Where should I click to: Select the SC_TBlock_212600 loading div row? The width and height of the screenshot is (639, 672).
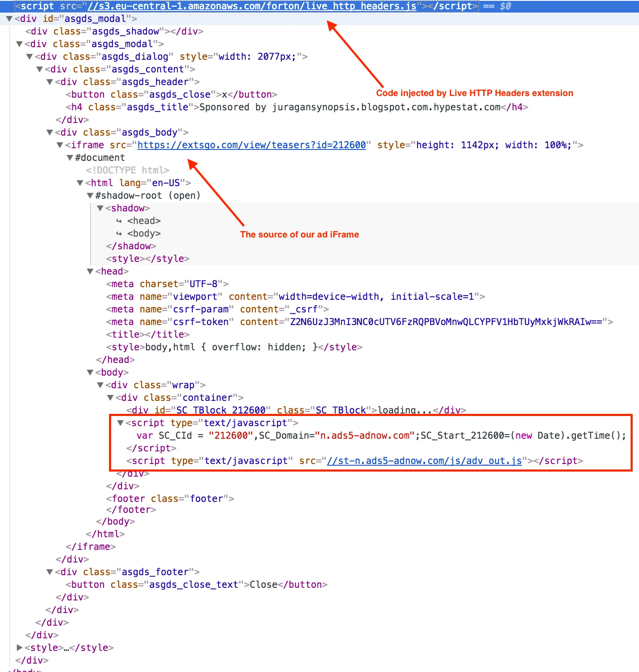(x=296, y=410)
